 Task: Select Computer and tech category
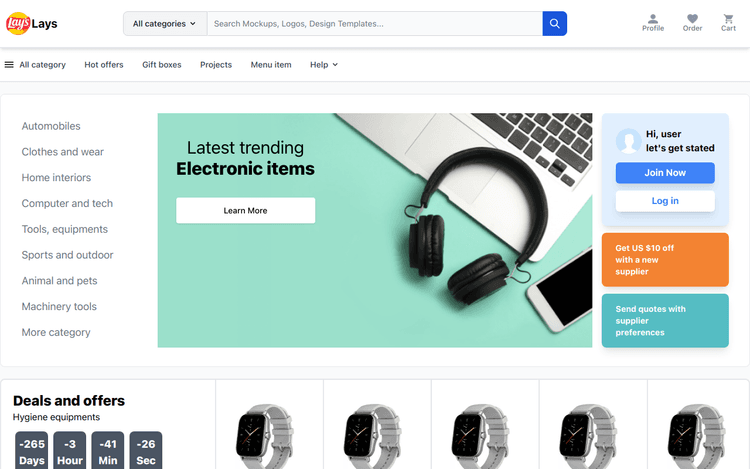tap(67, 203)
